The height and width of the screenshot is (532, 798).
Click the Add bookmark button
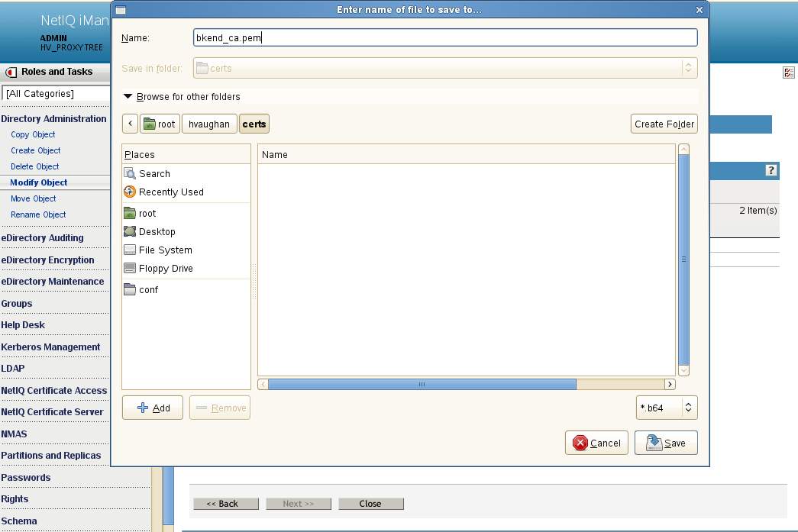pos(153,408)
